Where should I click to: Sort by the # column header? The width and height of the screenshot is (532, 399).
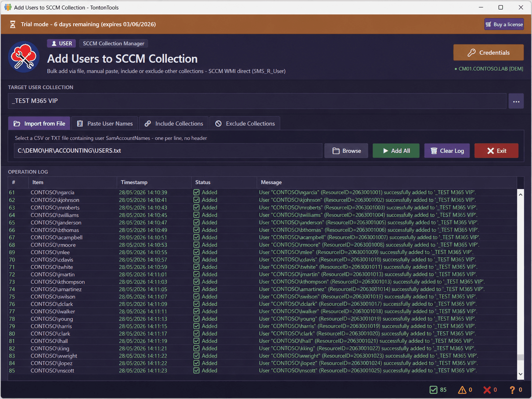[18, 182]
